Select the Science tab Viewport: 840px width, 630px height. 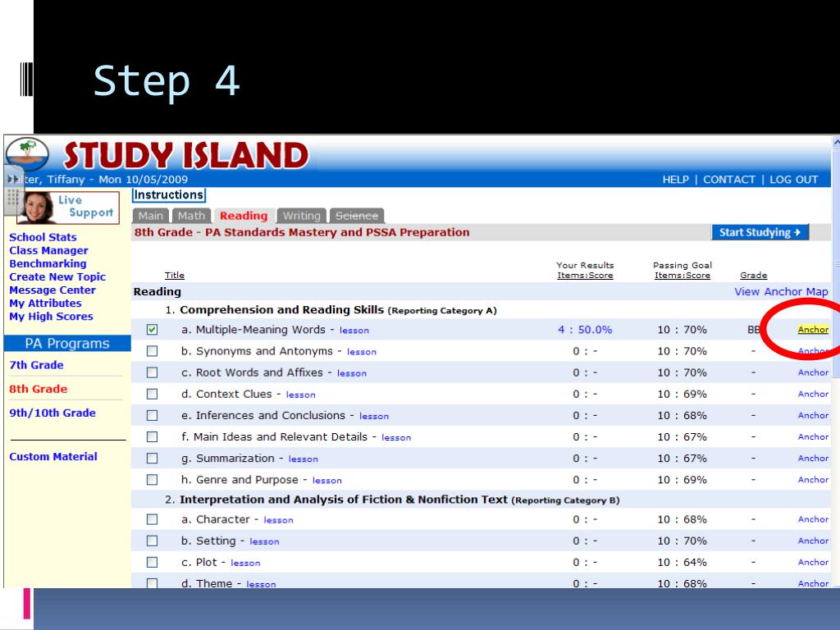(x=357, y=216)
